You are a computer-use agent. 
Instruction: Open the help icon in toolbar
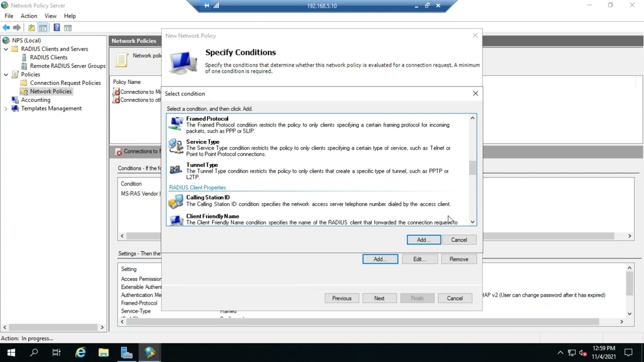[x=57, y=28]
